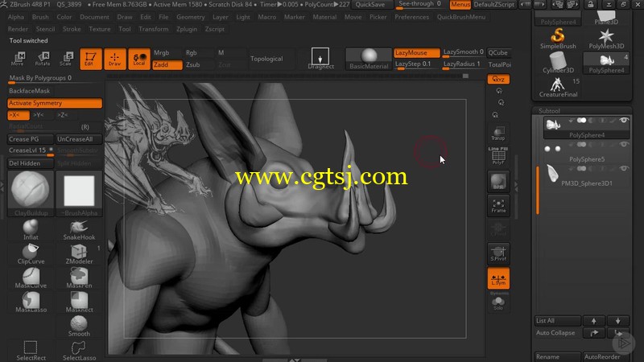
Task: Open the Zplugin menu
Action: pos(187,29)
